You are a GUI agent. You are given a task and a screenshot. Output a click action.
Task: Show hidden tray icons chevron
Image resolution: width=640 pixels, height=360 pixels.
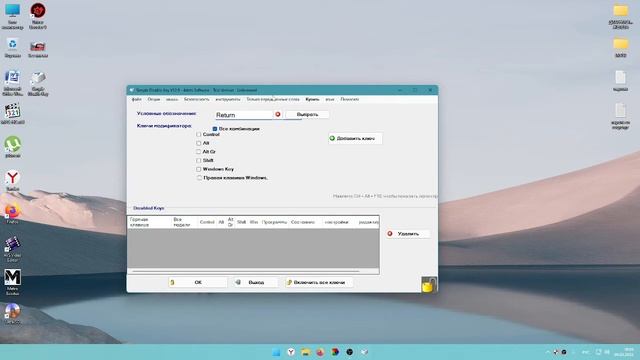(x=548, y=352)
